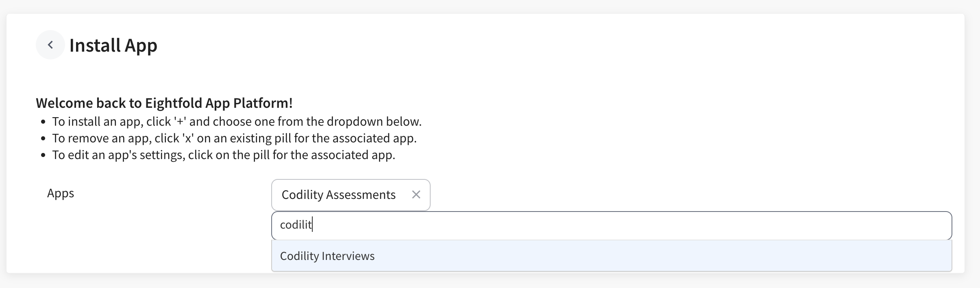Click the bullet before 'To remove an app'
This screenshot has width=980, height=288.
(44, 139)
